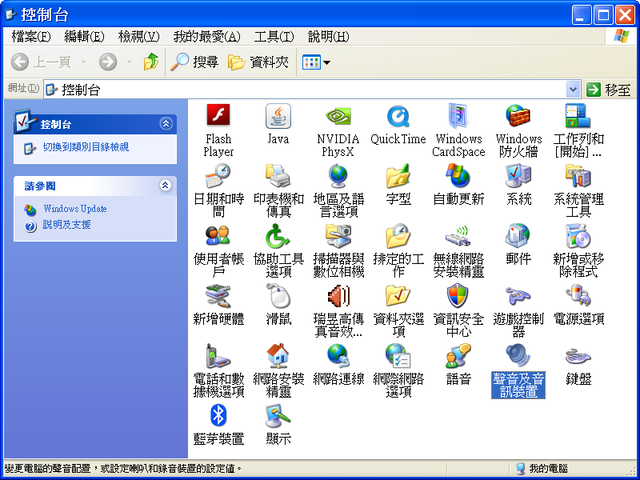Open 印表機和傳真 printers icon
The width and height of the screenshot is (640, 480).
278,176
